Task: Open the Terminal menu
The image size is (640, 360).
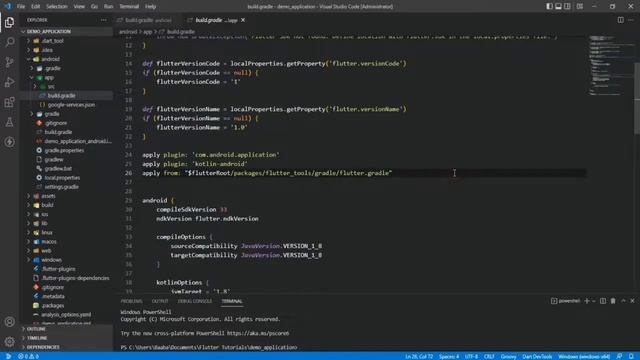Action: pos(129,7)
